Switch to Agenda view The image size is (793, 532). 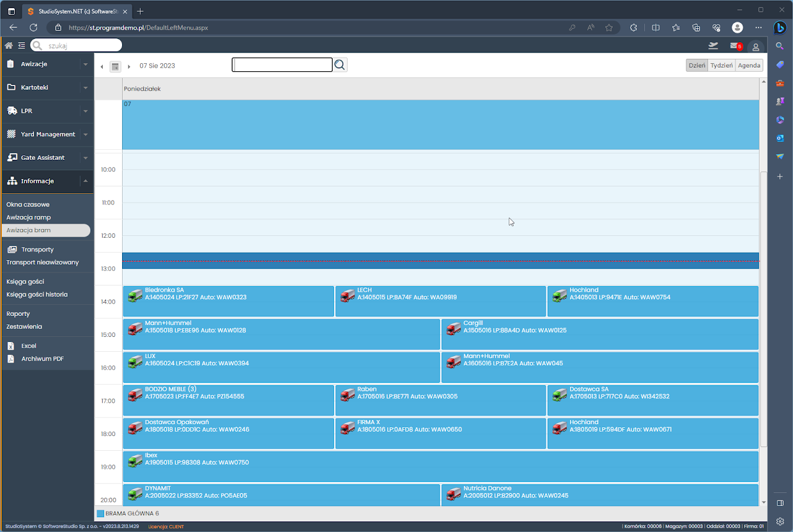click(x=749, y=66)
